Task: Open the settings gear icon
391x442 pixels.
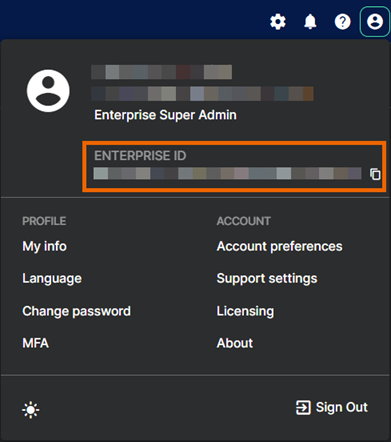Action: pyautogui.click(x=278, y=22)
